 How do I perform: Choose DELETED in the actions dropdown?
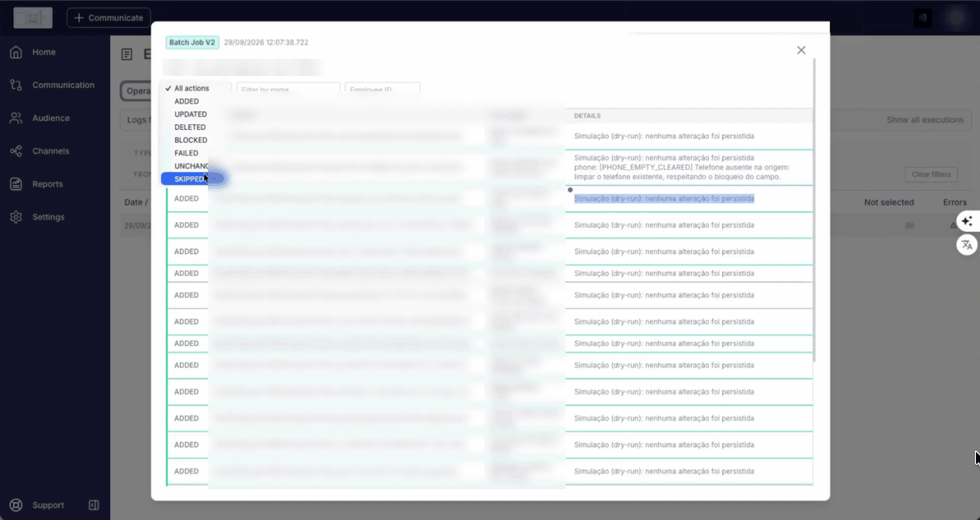[x=190, y=127]
